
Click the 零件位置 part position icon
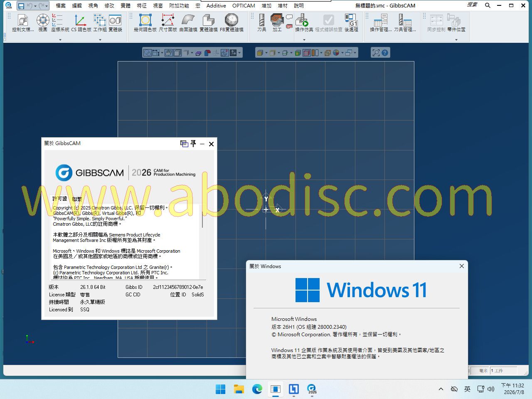pyautogui.click(x=456, y=23)
